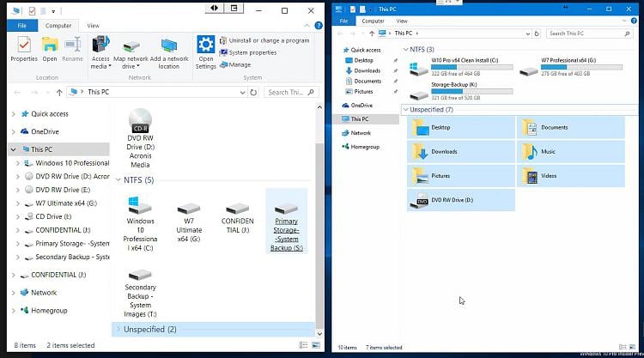Select Homegroup in left window tree

coord(44,311)
